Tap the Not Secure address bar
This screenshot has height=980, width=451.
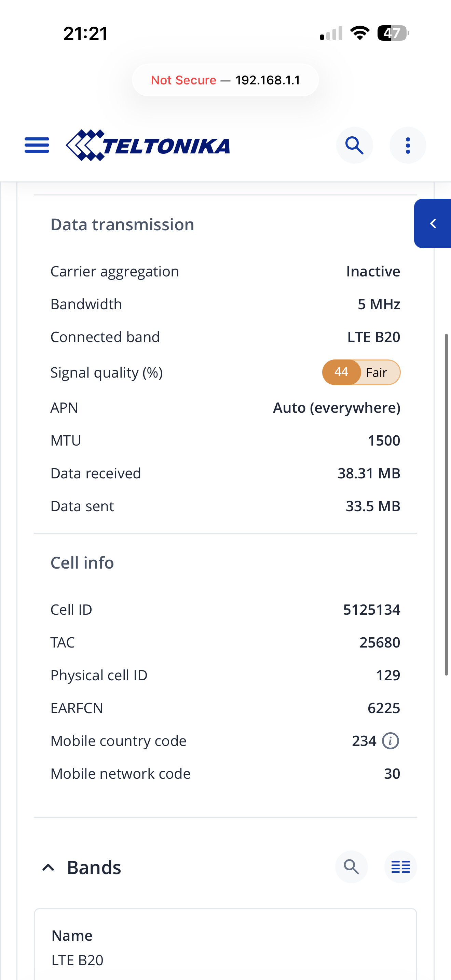225,80
